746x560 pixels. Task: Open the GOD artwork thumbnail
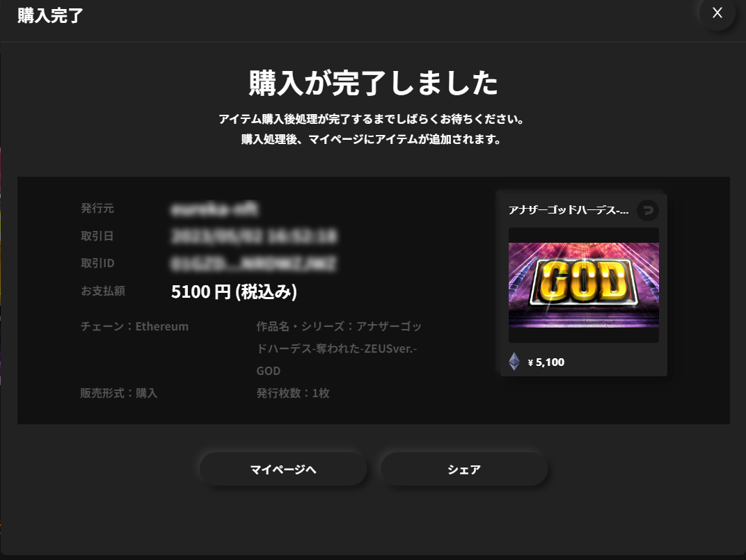click(x=584, y=285)
